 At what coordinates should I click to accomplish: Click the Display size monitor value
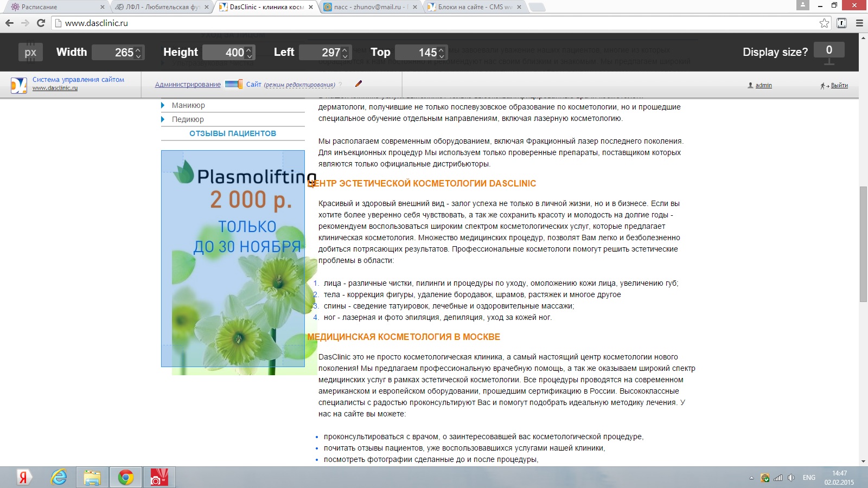click(829, 50)
